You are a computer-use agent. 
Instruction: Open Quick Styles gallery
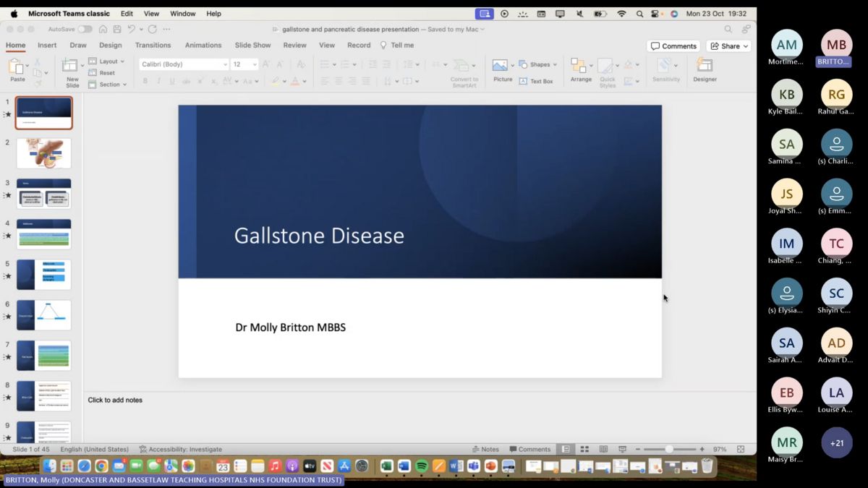pyautogui.click(x=607, y=72)
